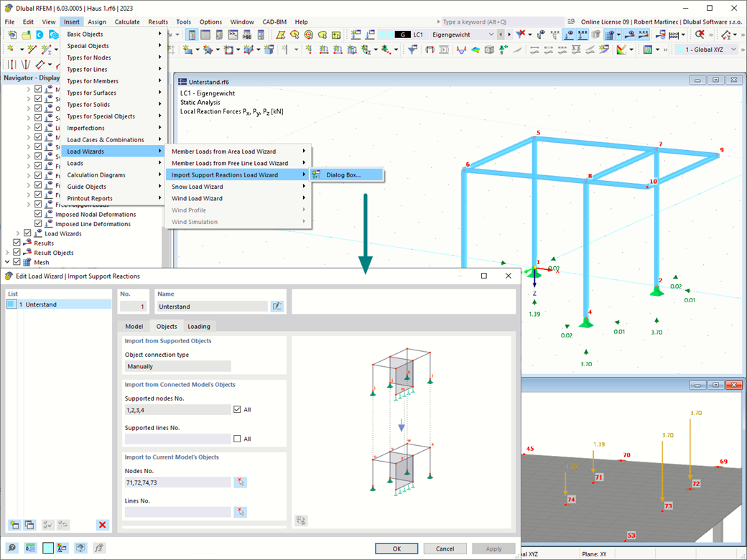Click the Supported nodes No. field
Screen dimensions: 747x560
click(177, 409)
